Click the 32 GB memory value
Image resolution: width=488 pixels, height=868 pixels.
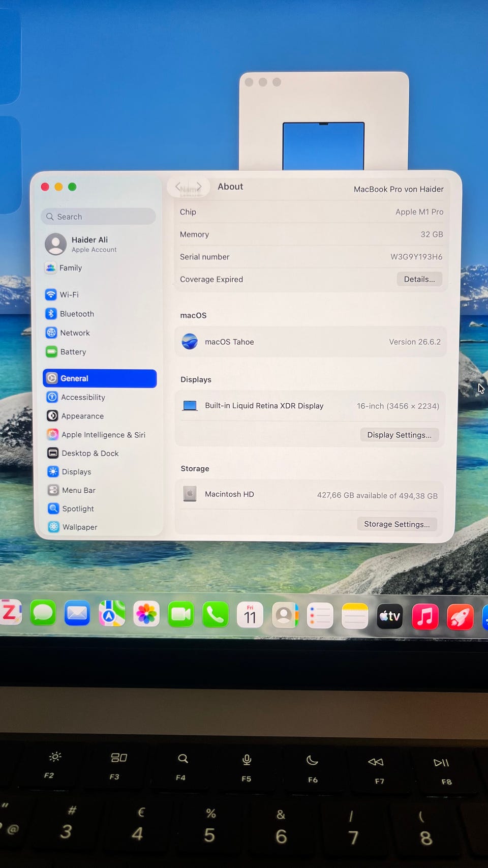432,234
